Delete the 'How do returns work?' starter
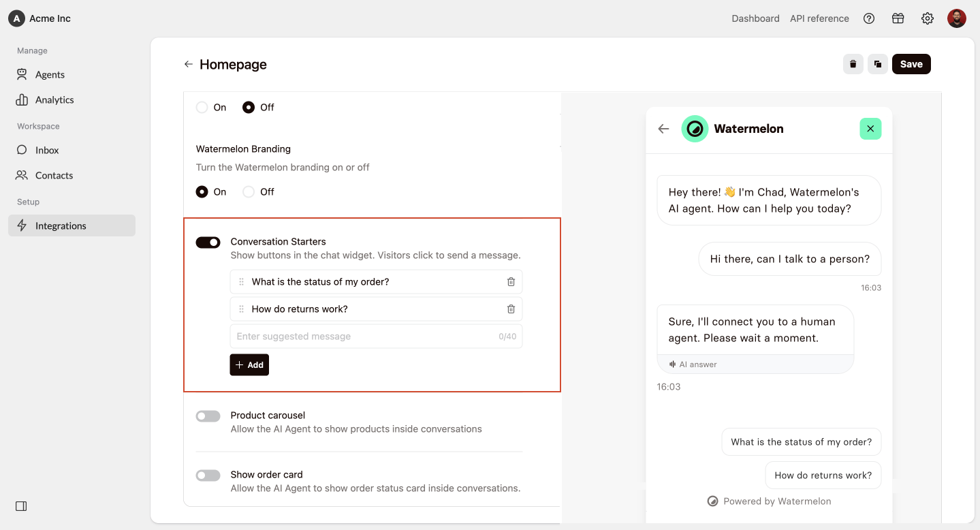The height and width of the screenshot is (530, 980). coord(511,309)
